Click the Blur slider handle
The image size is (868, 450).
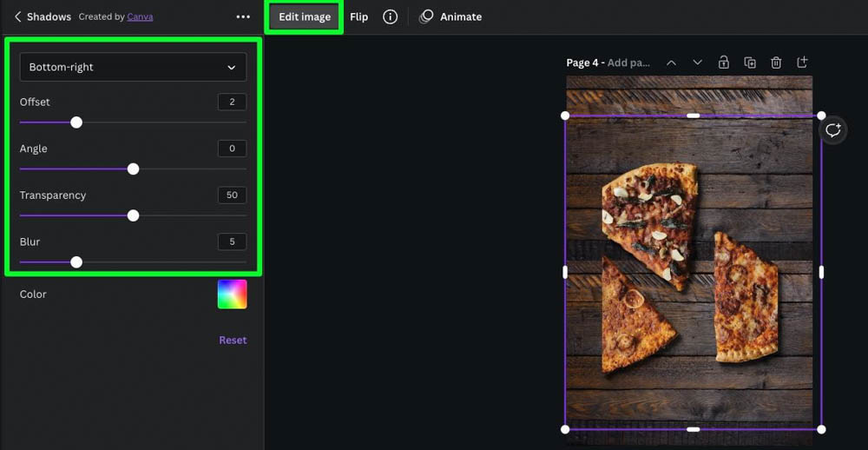[76, 262]
